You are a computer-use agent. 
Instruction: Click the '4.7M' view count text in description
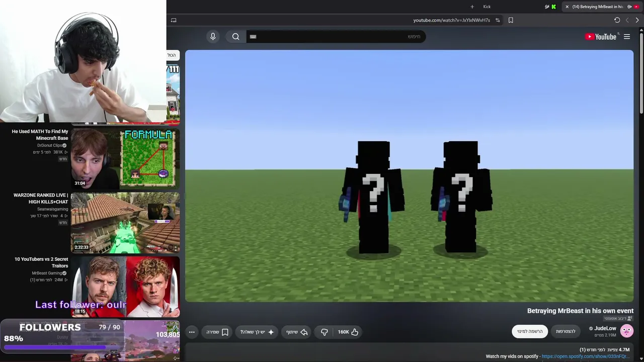(624, 349)
